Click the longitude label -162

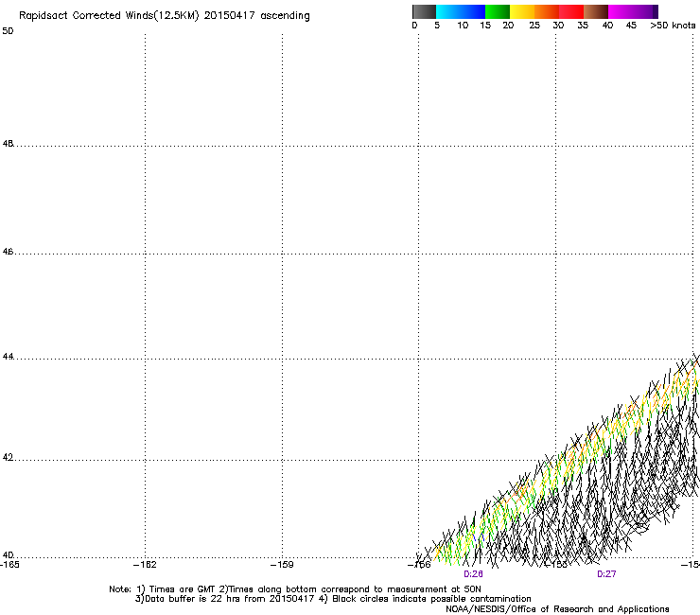[145, 565]
